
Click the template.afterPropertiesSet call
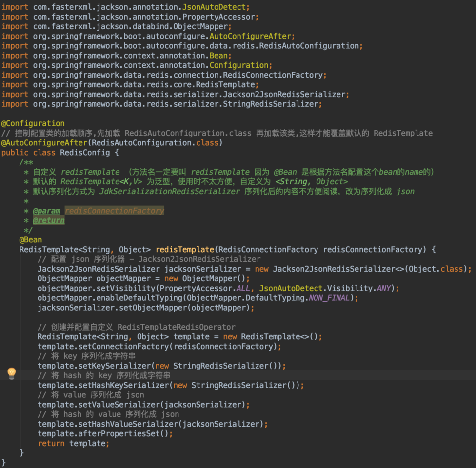(105, 434)
